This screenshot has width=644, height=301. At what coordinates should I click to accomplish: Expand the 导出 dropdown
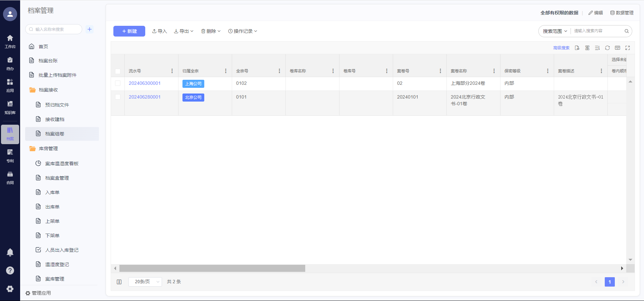tap(183, 31)
